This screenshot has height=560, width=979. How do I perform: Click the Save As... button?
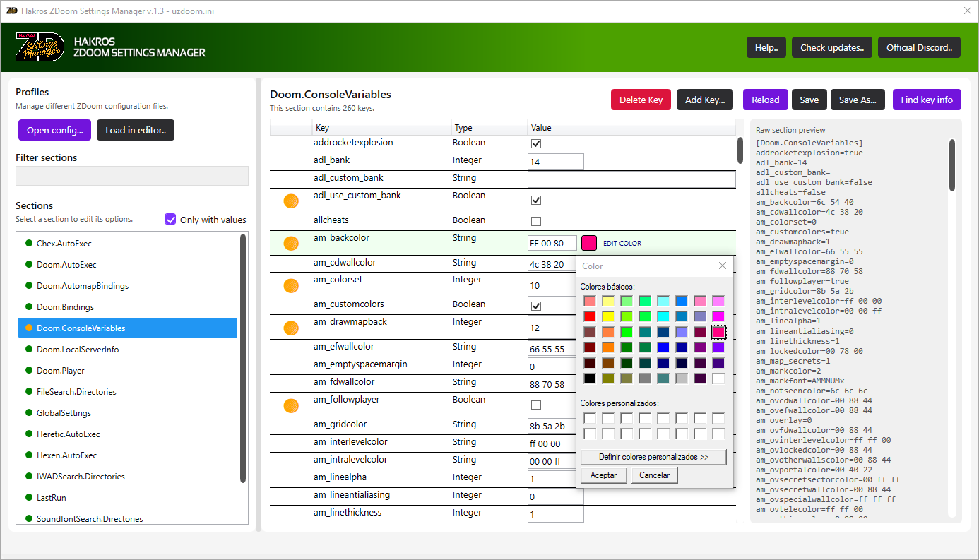pyautogui.click(x=858, y=100)
